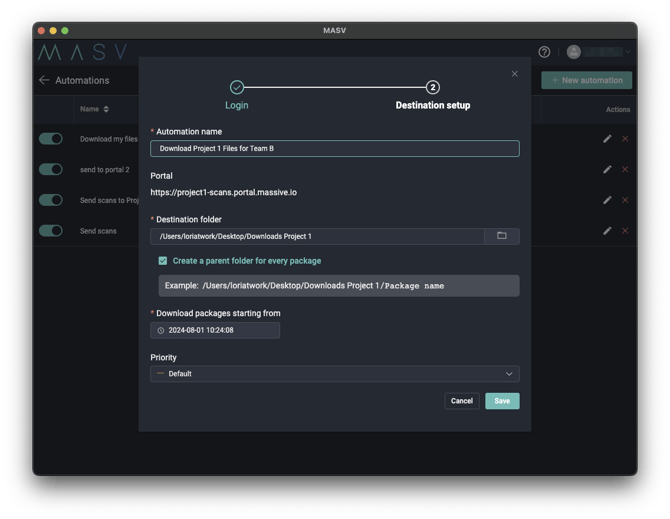The image size is (670, 519).
Task: Click the clock icon in date field
Action: tap(161, 331)
